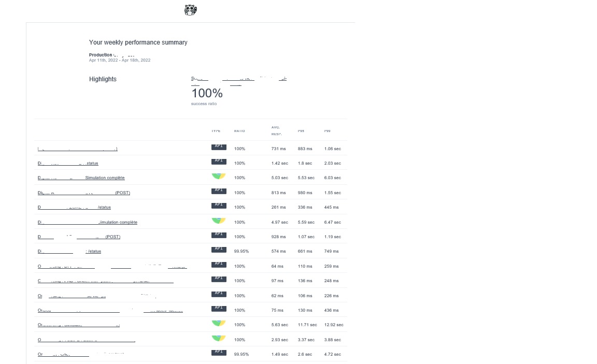Click the browser icon on the 2.93 sec check row
The height and width of the screenshot is (364, 597).
218,338
